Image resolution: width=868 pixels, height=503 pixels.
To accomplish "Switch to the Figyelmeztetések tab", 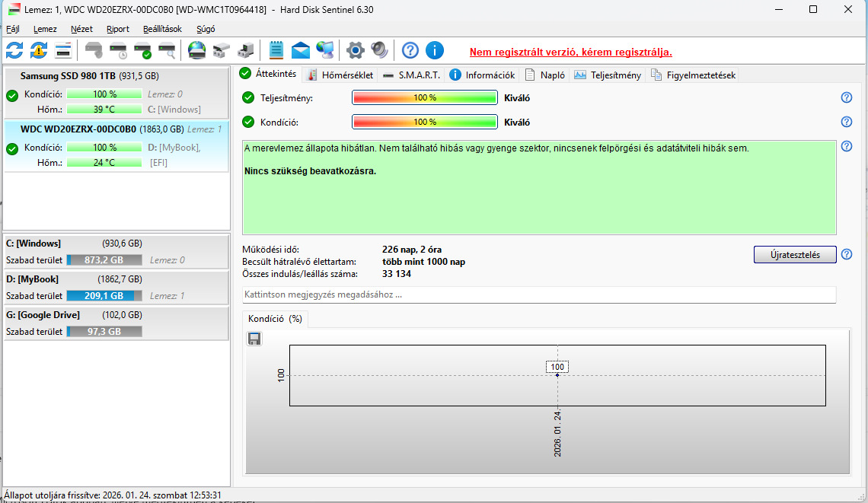I will coord(693,75).
